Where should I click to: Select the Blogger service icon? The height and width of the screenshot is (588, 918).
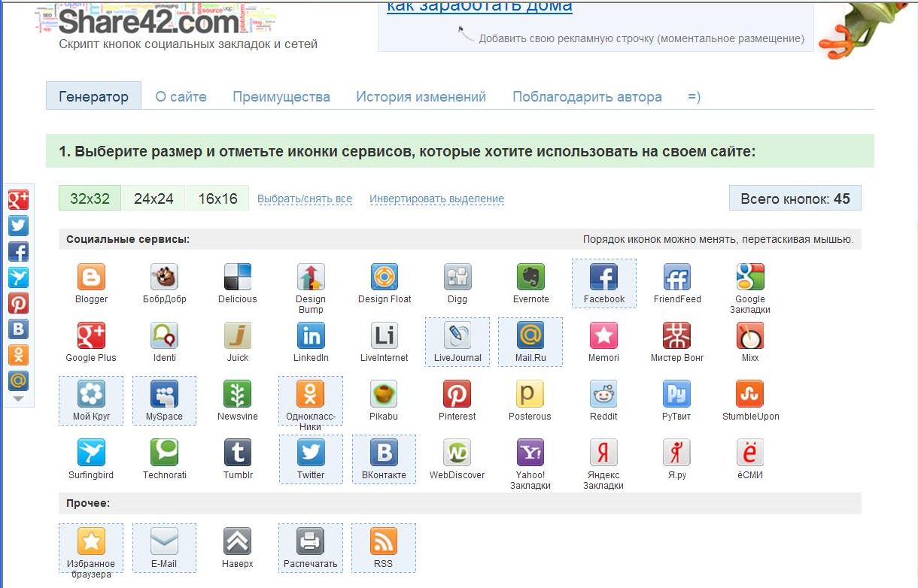click(x=91, y=277)
